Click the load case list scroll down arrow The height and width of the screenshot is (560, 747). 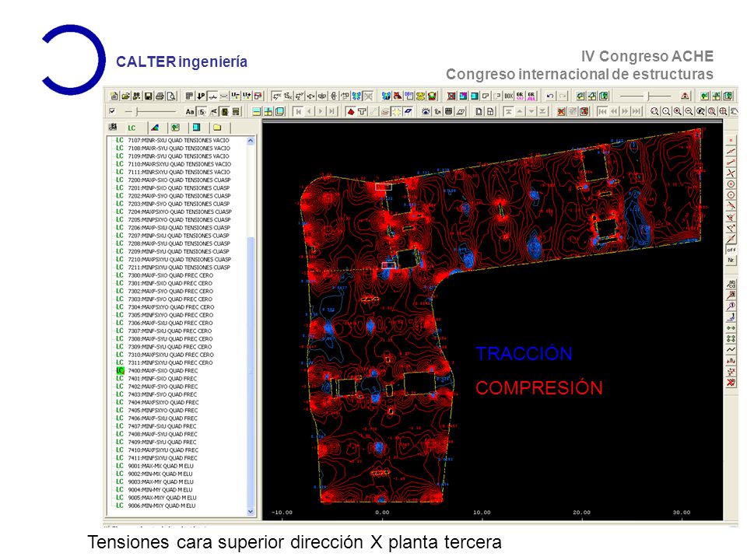(x=251, y=512)
